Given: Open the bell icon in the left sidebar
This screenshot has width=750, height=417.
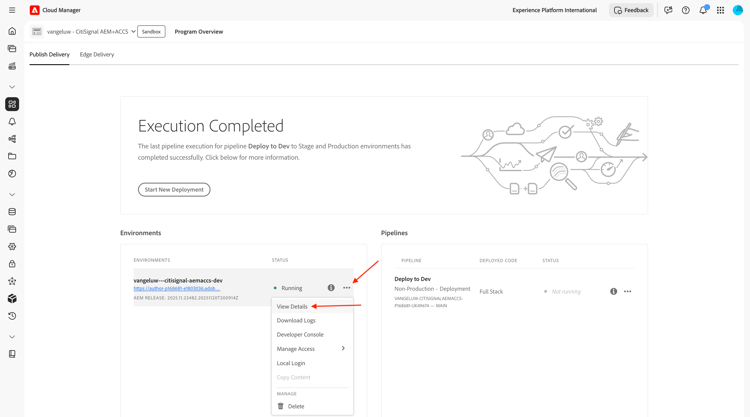Looking at the screenshot, I should [x=12, y=121].
